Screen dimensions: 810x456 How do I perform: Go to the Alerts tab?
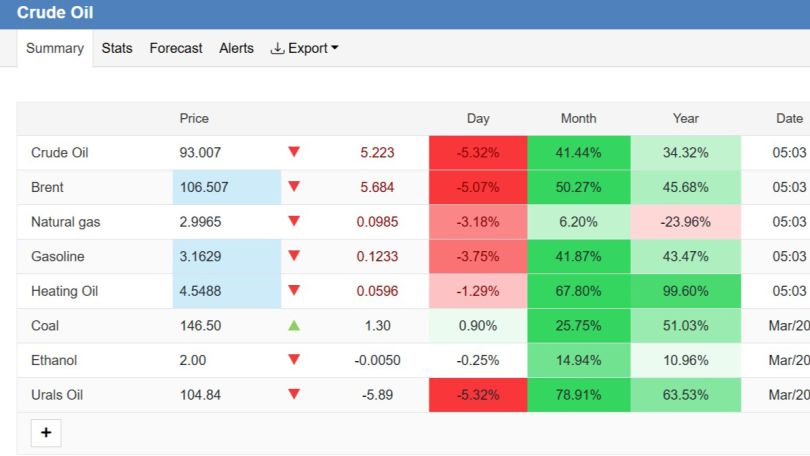(236, 48)
